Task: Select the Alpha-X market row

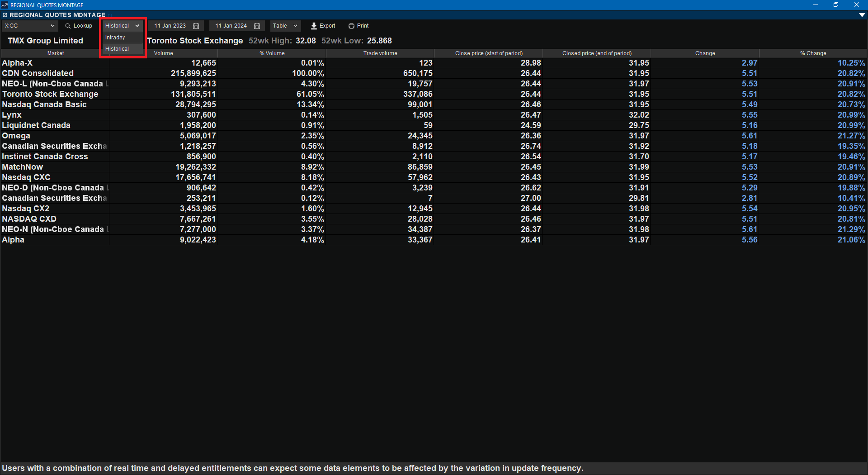Action: point(434,63)
